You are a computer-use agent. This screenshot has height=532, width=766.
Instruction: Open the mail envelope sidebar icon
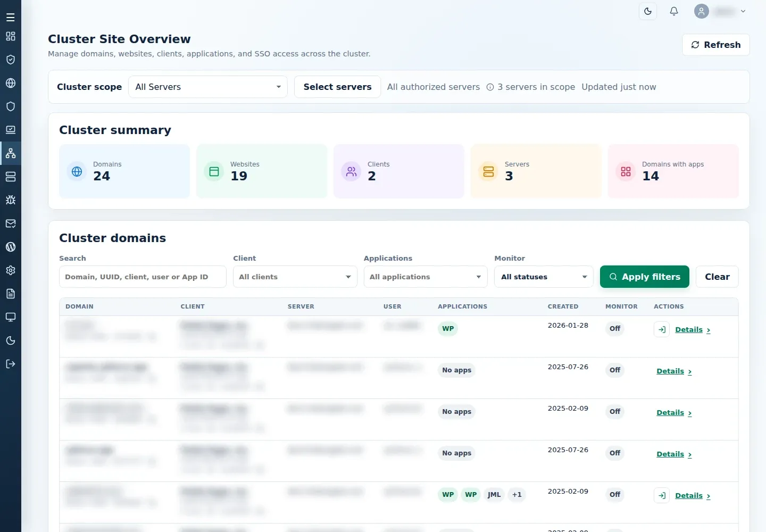click(x=11, y=223)
